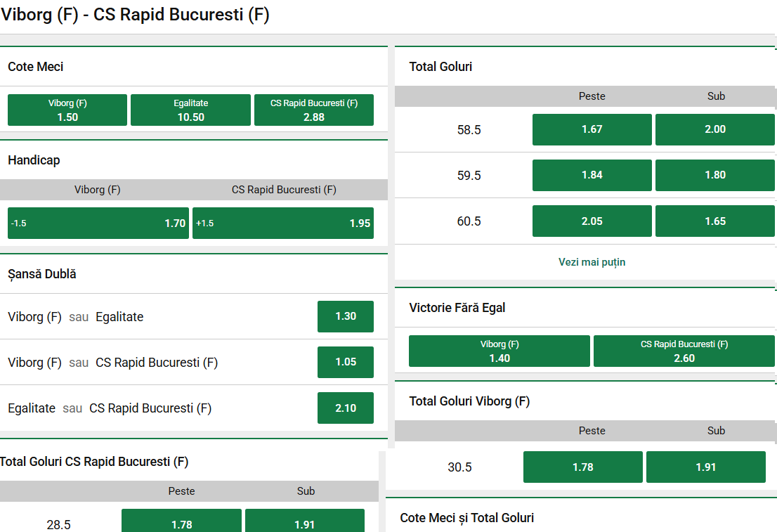The height and width of the screenshot is (532, 777).
Task: Select Viborg sau CS Rapid at 1.05
Action: click(x=345, y=362)
